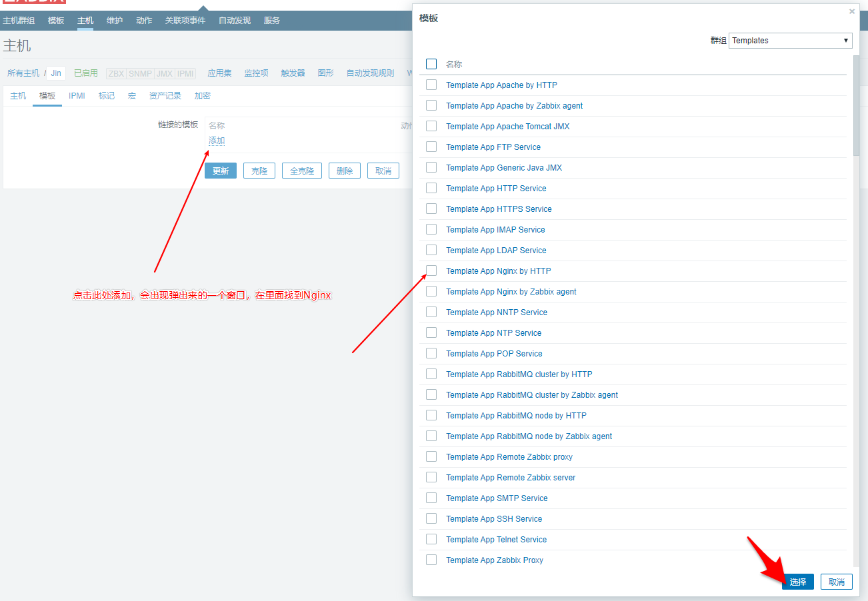Image resolution: width=868 pixels, height=601 pixels.
Task: Open the 主机群组 menu
Action: point(19,21)
